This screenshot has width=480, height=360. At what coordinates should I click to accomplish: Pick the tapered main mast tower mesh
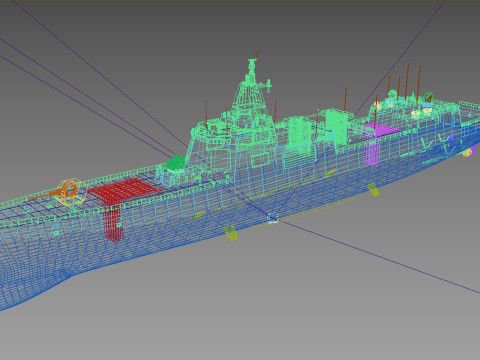tap(252, 103)
